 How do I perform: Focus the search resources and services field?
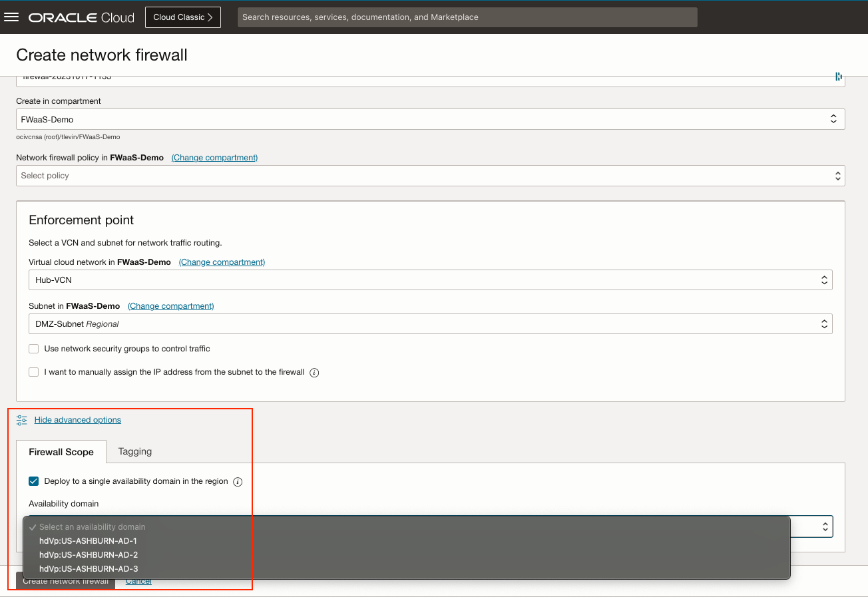[467, 17]
